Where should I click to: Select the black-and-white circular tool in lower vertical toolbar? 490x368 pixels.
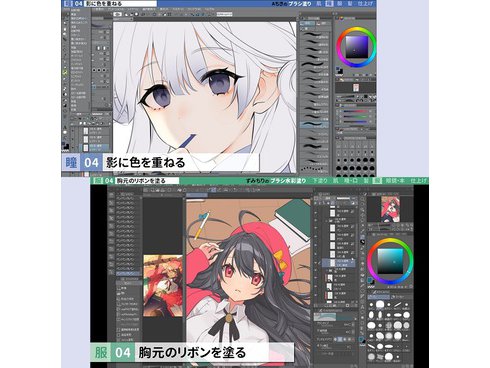point(362,242)
